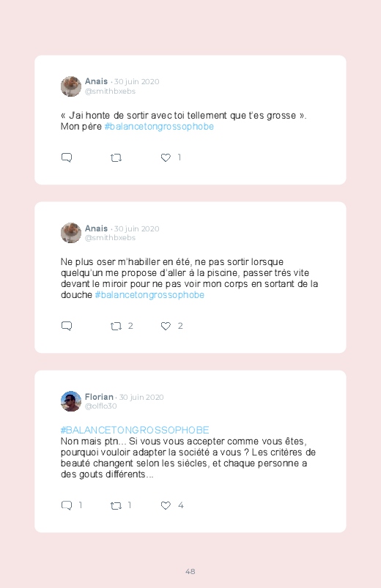Open replies on Florian's tweet
Image resolution: width=381 pixels, height=588 pixels.
[67, 505]
